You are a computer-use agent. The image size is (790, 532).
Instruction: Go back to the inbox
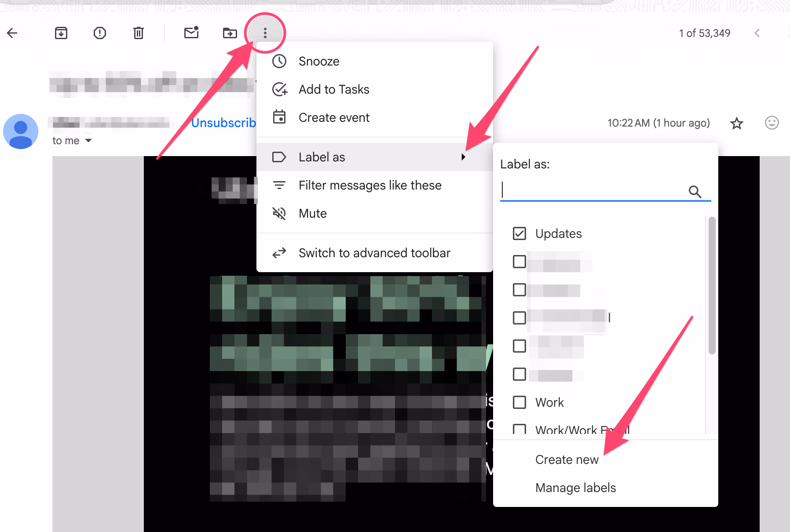click(x=12, y=33)
